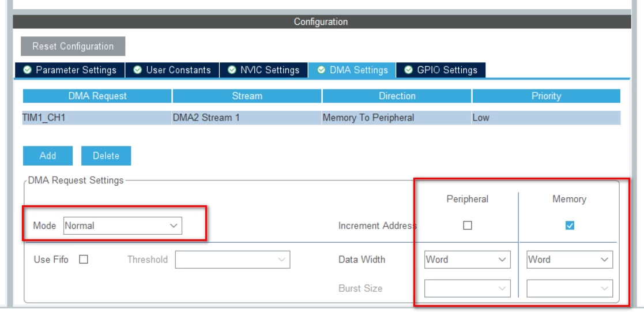Uncheck the Memory Increment Address checkbox
The image size is (644, 312).
(x=570, y=225)
